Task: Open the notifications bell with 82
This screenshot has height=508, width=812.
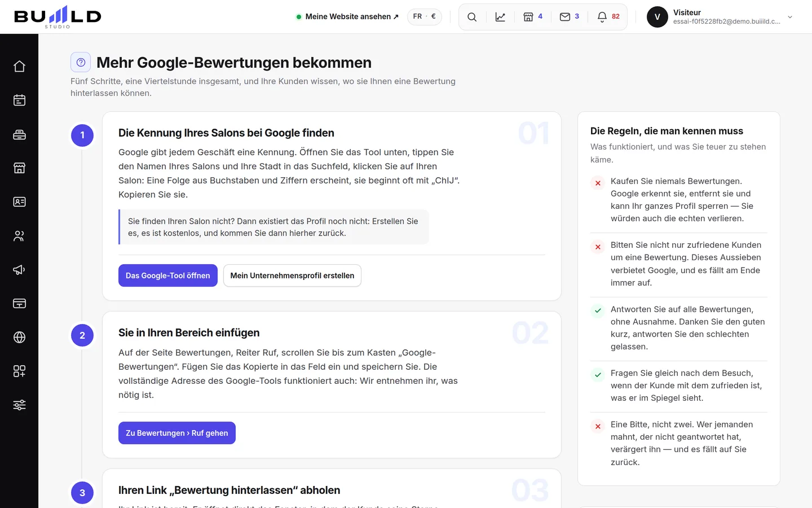Action: point(608,17)
